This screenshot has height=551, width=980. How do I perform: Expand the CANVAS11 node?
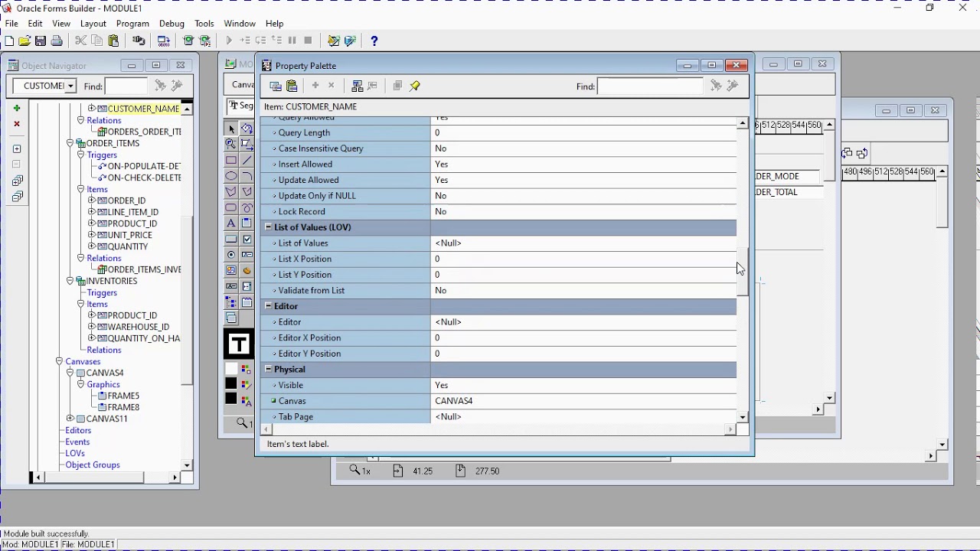pos(70,419)
